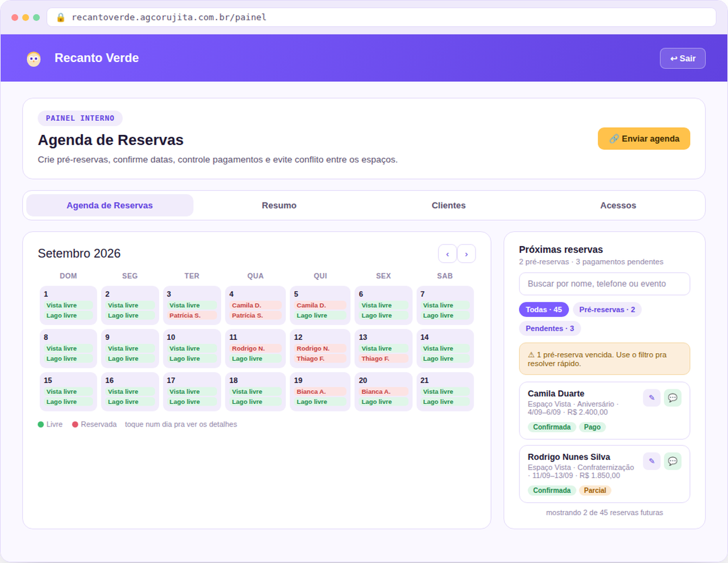This screenshot has width=728, height=563.
Task: Open the Resumo tab
Action: [279, 206]
